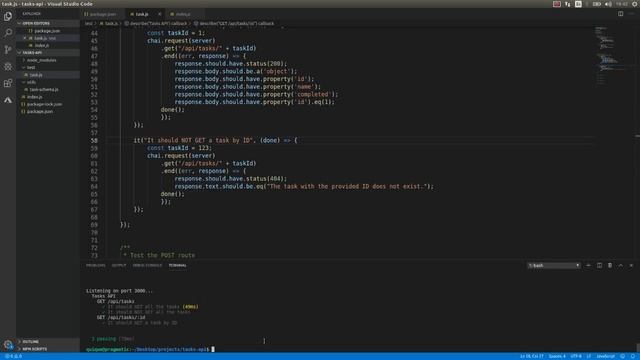This screenshot has height=360, width=640.
Task: Open index.js in Open Editors list
Action: coord(48,45)
